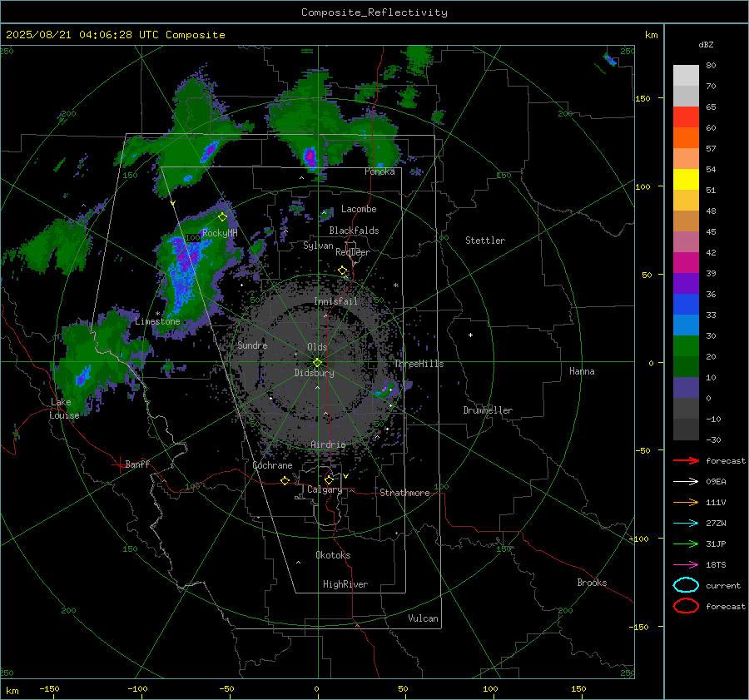Click the Blackfalds city label
Screen dimensions: 749x700
354,231
